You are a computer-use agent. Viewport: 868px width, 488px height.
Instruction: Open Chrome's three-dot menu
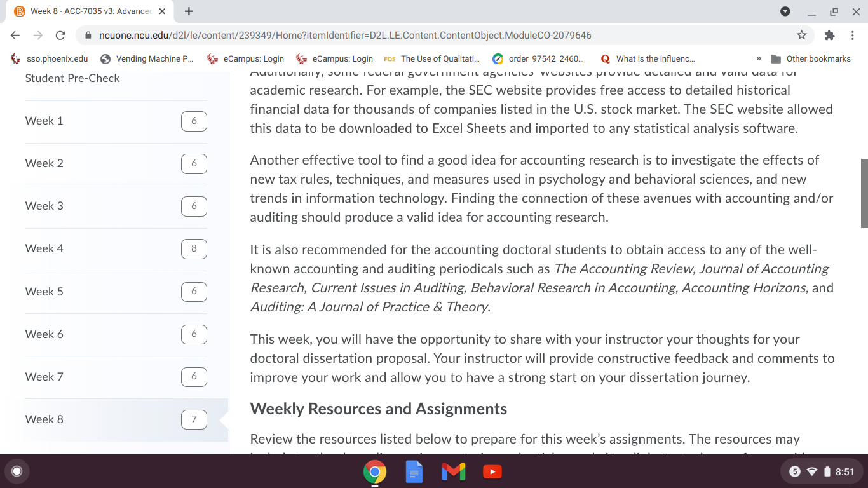tap(853, 35)
